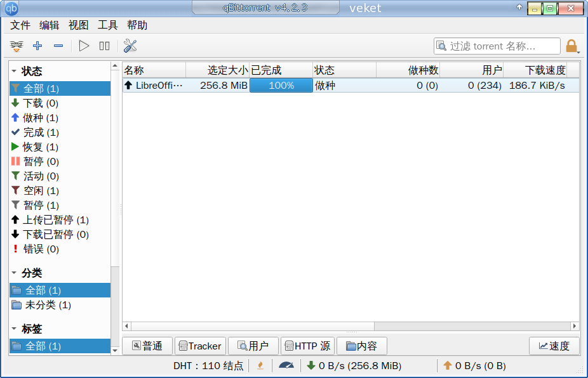Open the options wrench and screwdriver icon
This screenshot has width=588, height=378.
130,46
